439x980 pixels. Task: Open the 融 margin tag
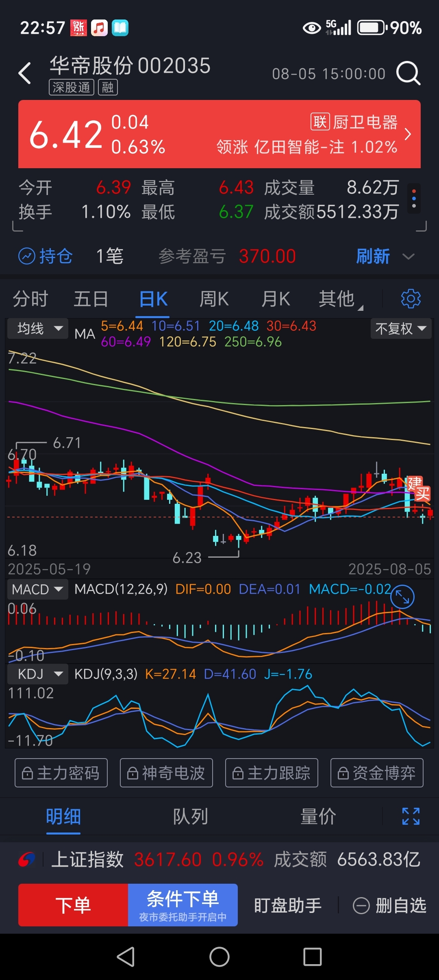108,87
